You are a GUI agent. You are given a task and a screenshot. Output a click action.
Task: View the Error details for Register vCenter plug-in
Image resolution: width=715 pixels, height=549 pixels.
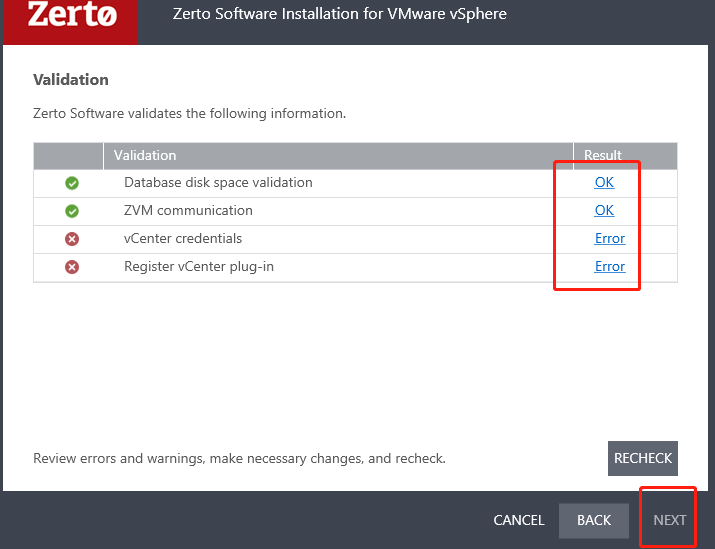(x=610, y=266)
